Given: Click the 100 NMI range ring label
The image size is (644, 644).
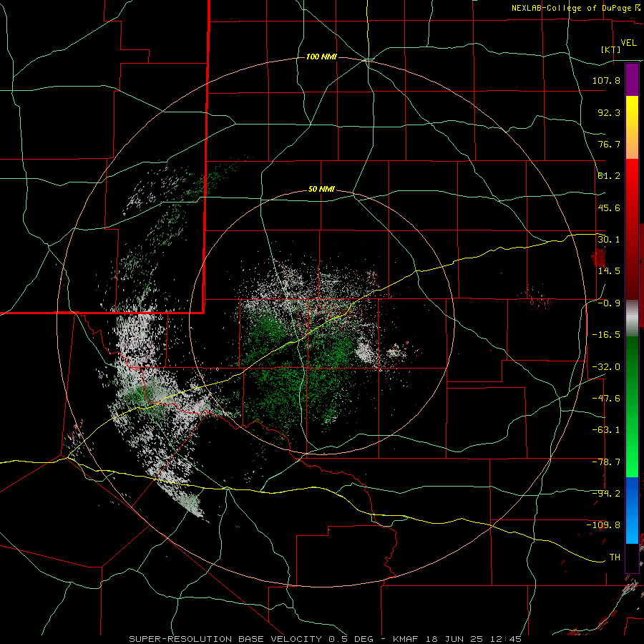Looking at the screenshot, I should (321, 57).
